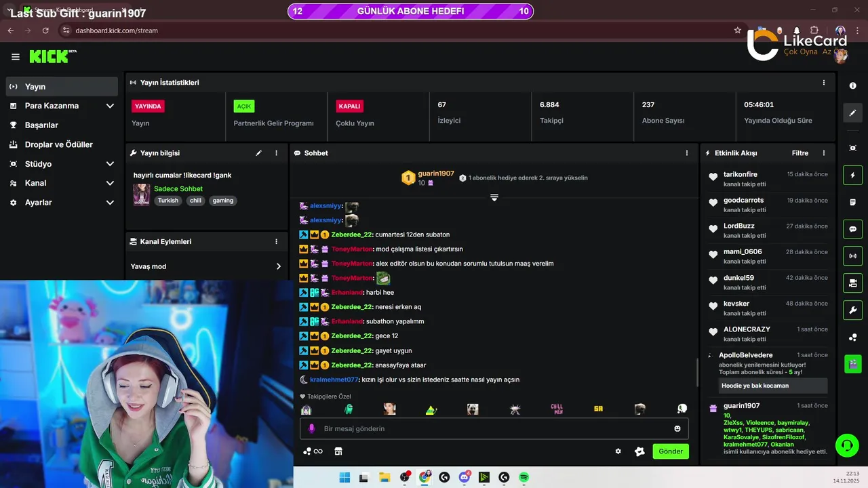This screenshot has width=868, height=488.
Task: Click the gaming tag
Action: coord(222,201)
